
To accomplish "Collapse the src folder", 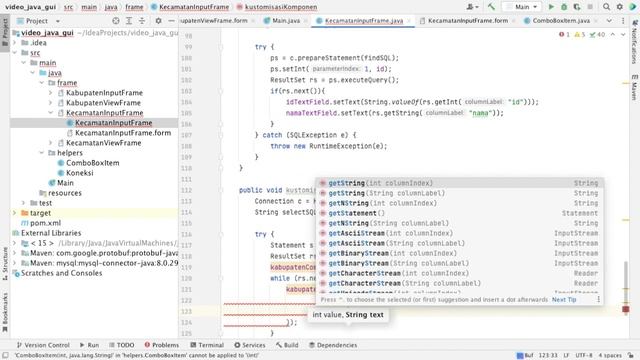I will (x=15, y=53).
